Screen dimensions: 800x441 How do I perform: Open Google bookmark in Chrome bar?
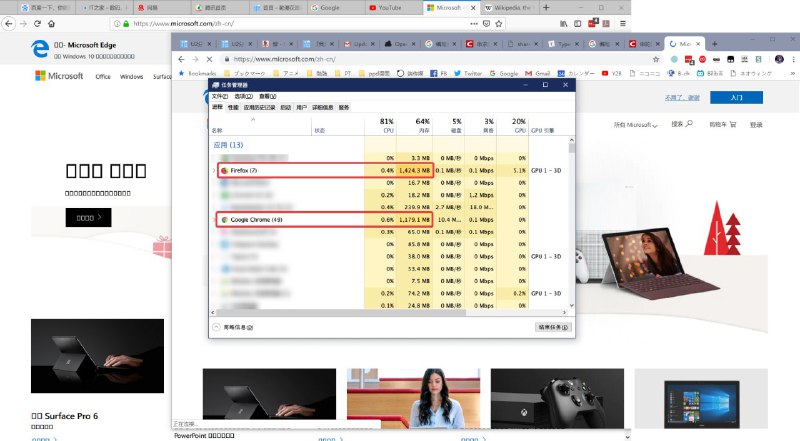click(504, 74)
